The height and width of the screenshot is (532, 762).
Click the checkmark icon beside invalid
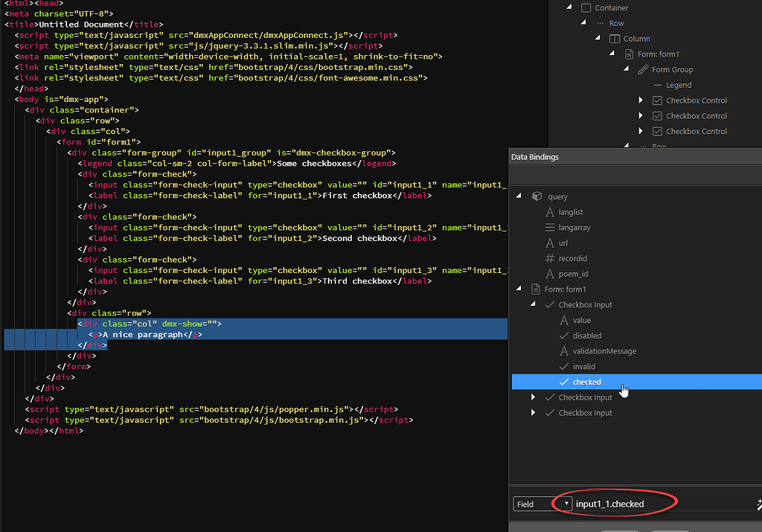[564, 366]
